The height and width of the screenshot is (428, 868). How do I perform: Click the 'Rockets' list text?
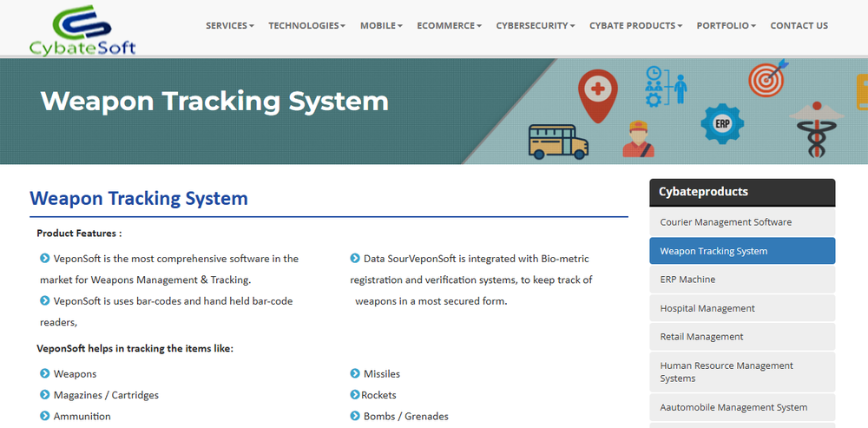pyautogui.click(x=378, y=395)
